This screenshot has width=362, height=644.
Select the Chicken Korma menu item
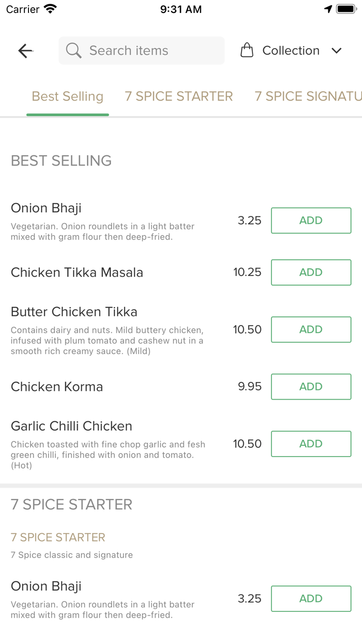(57, 387)
